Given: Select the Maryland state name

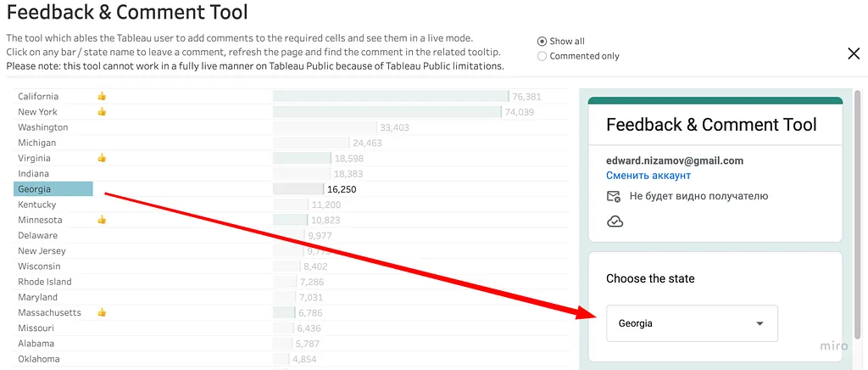Looking at the screenshot, I should click(x=37, y=297).
